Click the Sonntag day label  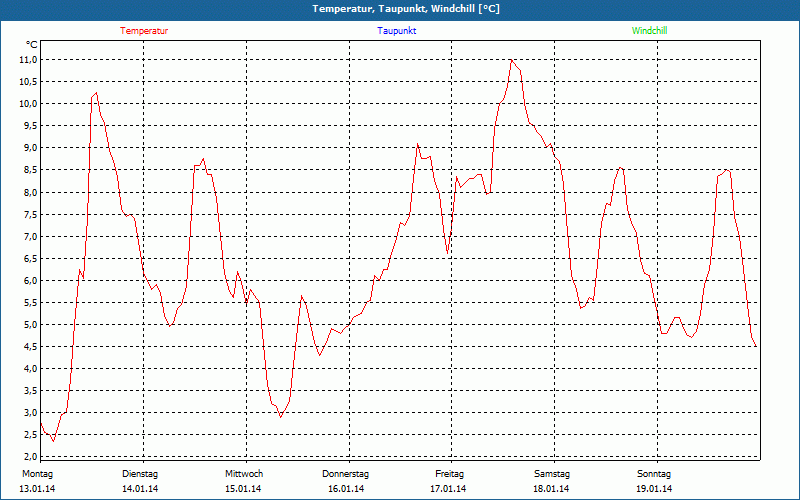point(654,474)
